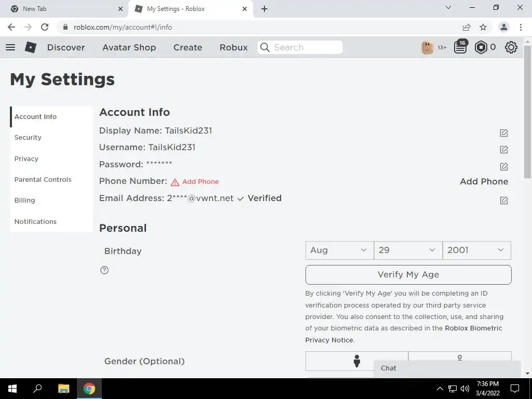Open the notifications feed icon with badge 16

tap(460, 47)
